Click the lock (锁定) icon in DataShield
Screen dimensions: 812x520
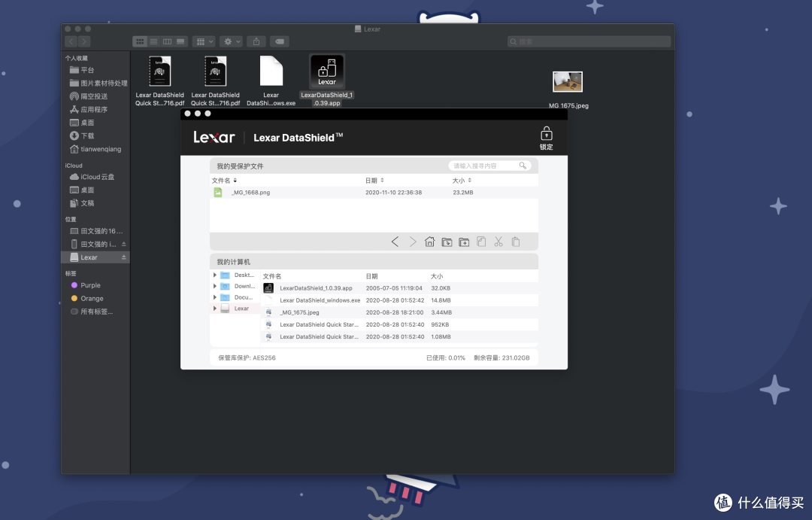tap(546, 138)
